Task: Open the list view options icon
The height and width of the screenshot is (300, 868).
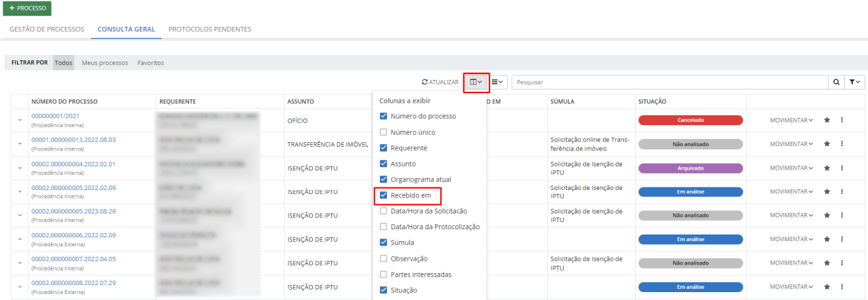Action: click(x=497, y=82)
